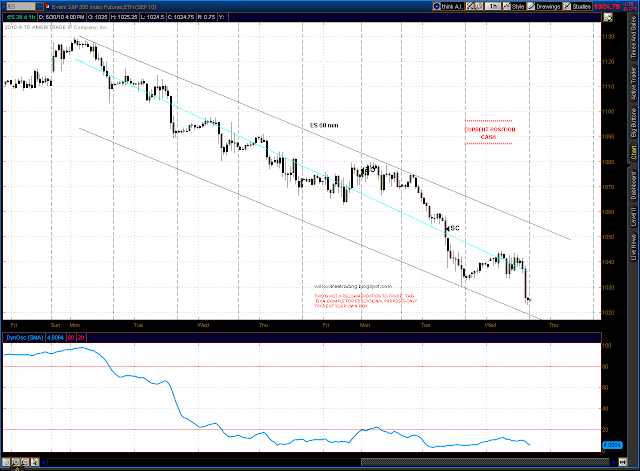This screenshot has width=640, height=471.
Task: Click the horizontal time scrollbar thumb
Action: pyautogui.click(x=486, y=462)
